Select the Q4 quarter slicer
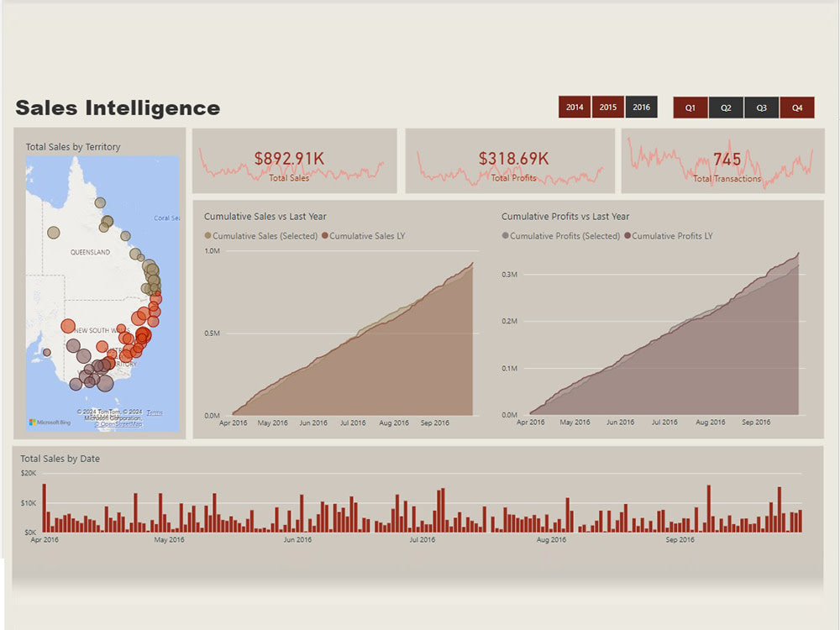Viewport: 840px width, 630px height. [797, 108]
